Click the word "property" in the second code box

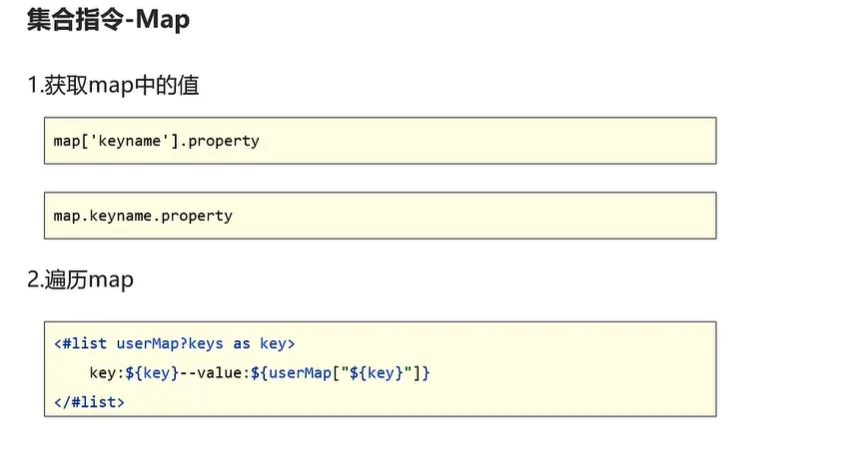pos(196,216)
